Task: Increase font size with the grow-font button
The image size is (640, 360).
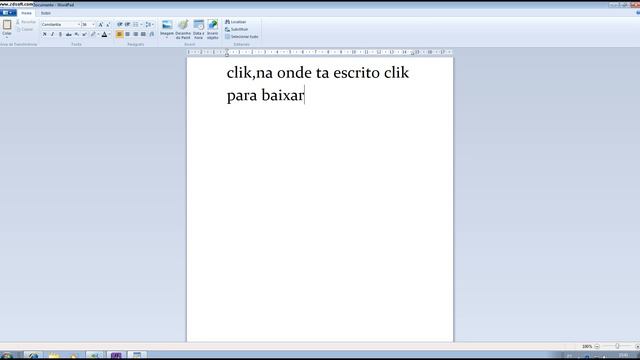Action: (101, 24)
